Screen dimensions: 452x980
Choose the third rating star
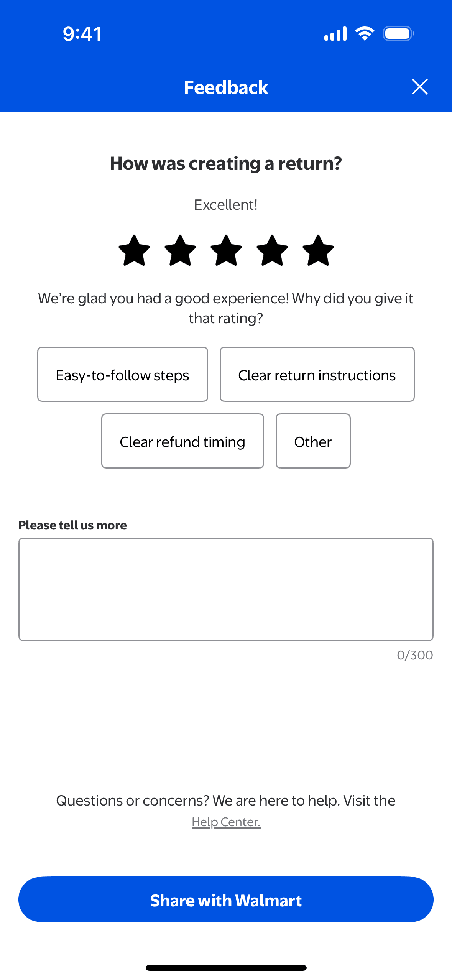coord(226,251)
